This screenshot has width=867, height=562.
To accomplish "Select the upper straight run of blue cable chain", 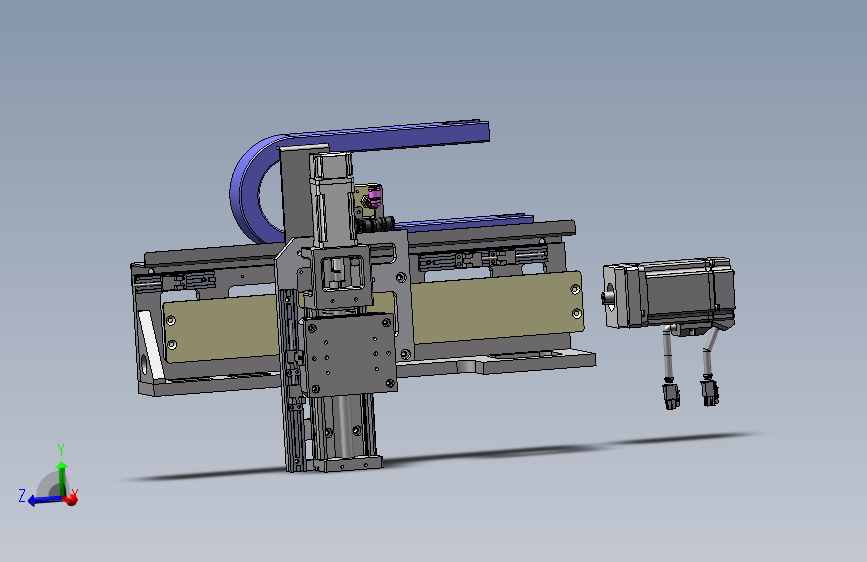I will (x=387, y=134).
